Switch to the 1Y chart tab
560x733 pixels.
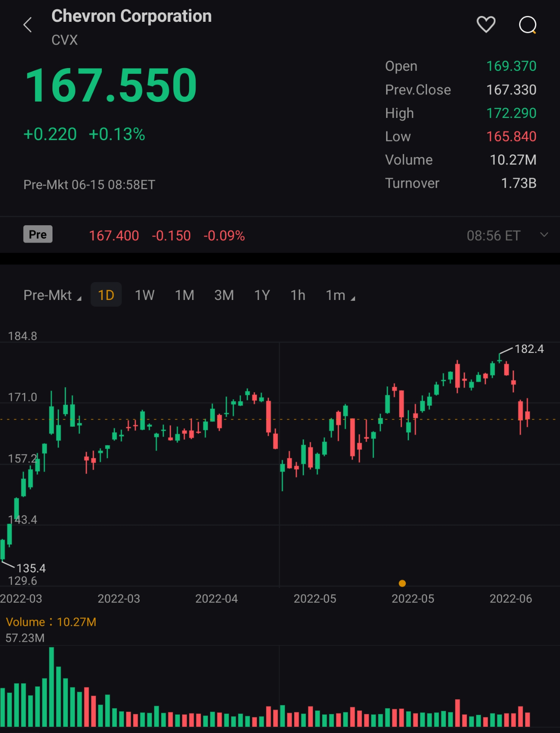pos(262,295)
